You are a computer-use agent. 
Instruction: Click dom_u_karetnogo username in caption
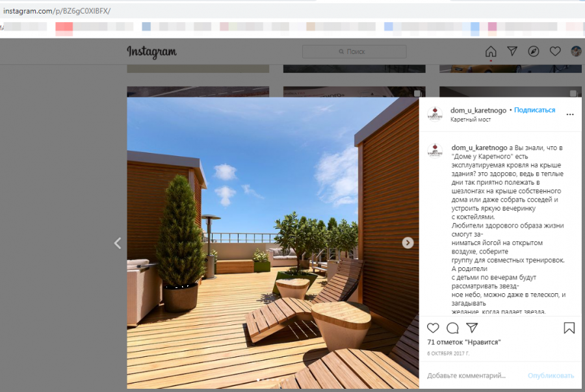tap(480, 148)
